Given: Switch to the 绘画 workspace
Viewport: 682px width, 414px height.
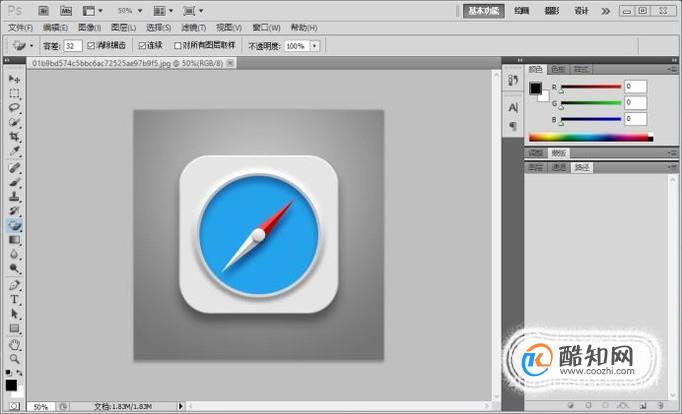Looking at the screenshot, I should pyautogui.click(x=522, y=11).
